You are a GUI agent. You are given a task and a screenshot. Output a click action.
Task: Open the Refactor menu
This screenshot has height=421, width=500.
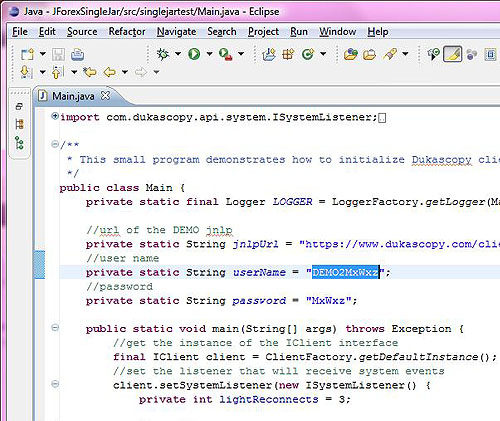point(127,32)
